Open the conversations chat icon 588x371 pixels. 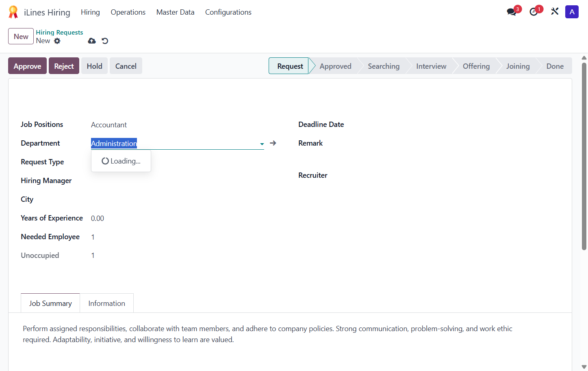(x=512, y=12)
